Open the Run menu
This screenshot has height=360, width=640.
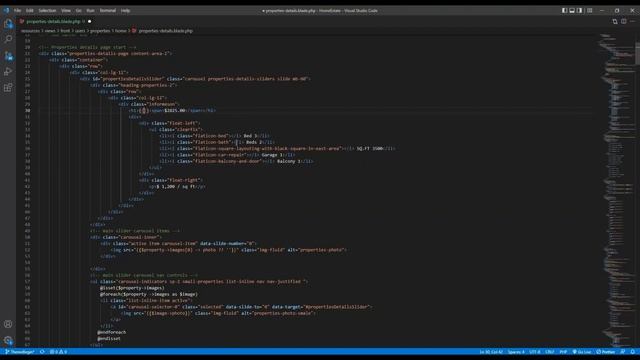click(90, 11)
